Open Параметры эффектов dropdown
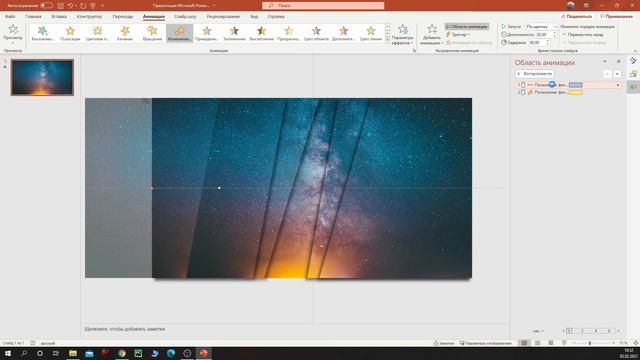The width and height of the screenshot is (640, 360). pos(402,35)
